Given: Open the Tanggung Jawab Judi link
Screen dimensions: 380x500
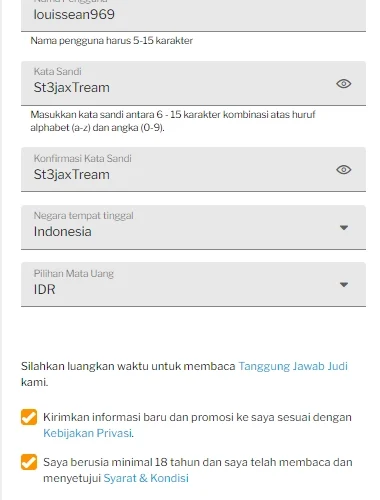Looking at the screenshot, I should pos(293,366).
